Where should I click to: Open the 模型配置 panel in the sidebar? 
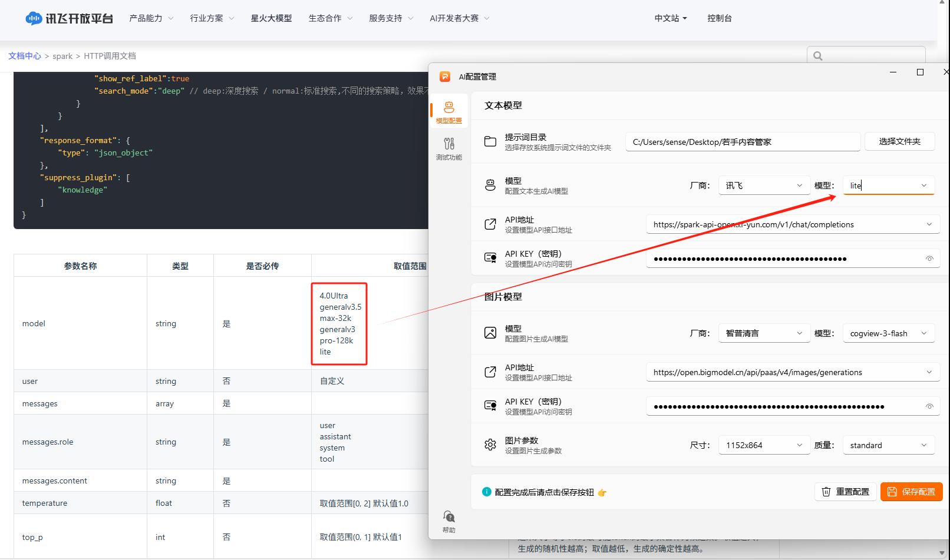pos(448,111)
